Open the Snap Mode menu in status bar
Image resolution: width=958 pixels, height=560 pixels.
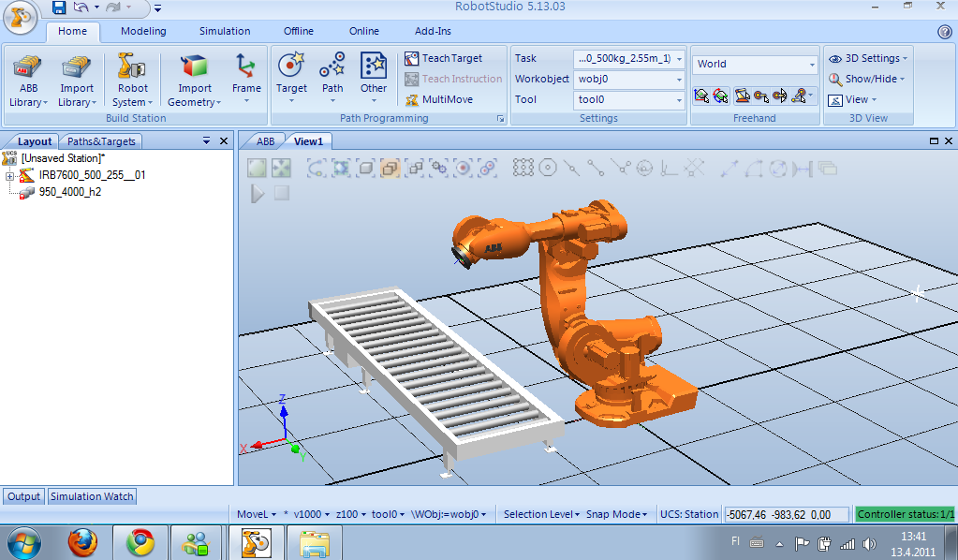[616, 514]
